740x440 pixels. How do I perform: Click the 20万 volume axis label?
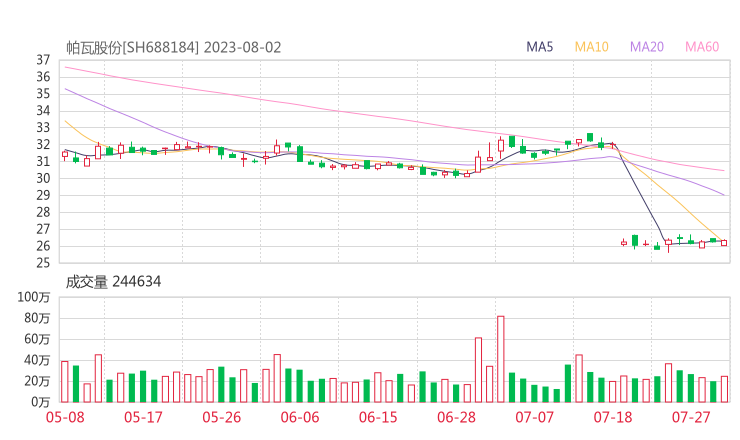tap(37, 381)
